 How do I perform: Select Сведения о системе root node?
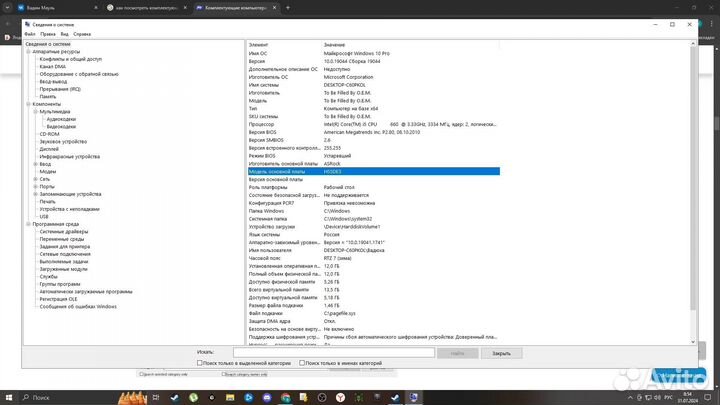tap(48, 44)
